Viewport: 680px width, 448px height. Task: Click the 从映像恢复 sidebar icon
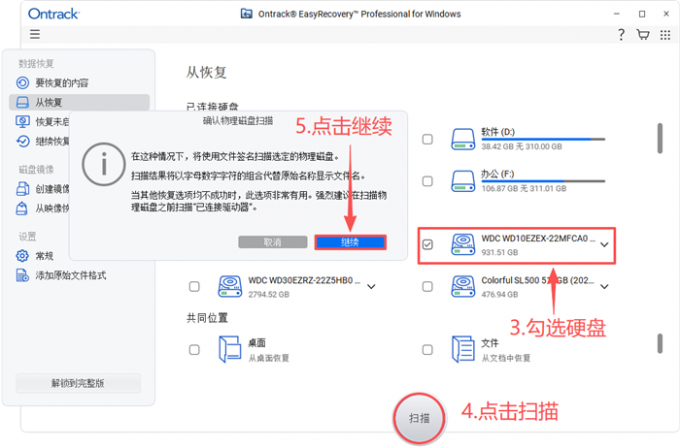pyautogui.click(x=22, y=209)
